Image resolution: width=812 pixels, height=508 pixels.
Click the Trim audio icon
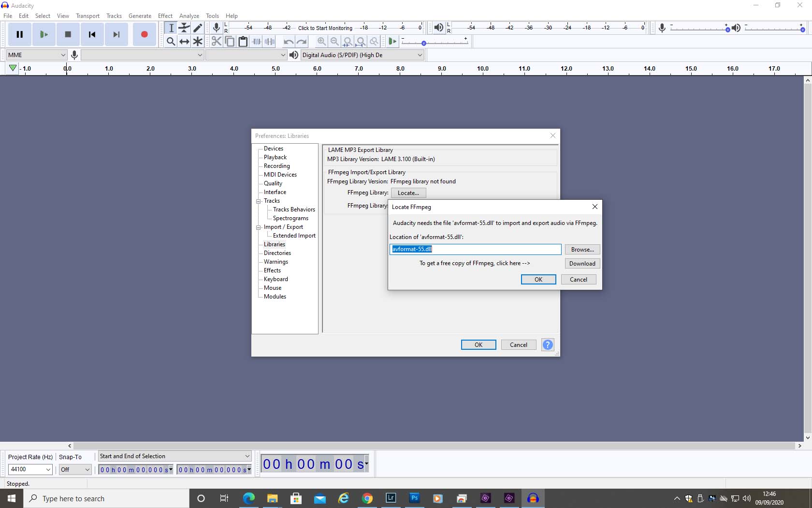coord(256,42)
